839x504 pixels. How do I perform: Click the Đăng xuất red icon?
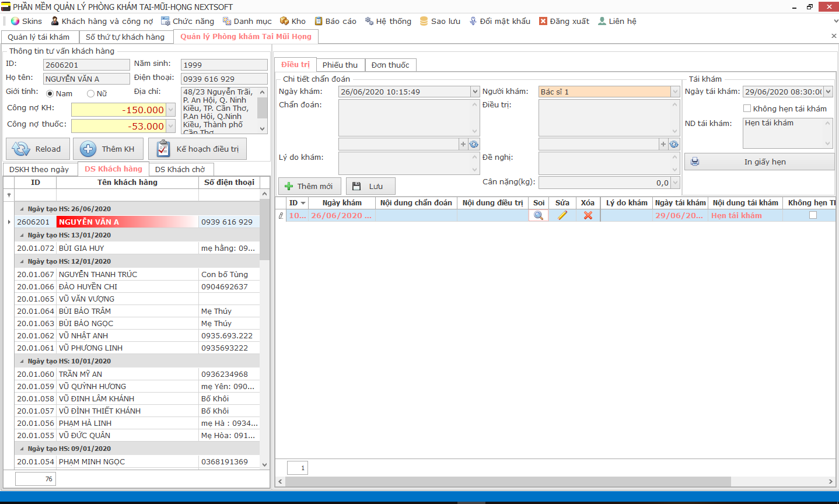(x=543, y=21)
